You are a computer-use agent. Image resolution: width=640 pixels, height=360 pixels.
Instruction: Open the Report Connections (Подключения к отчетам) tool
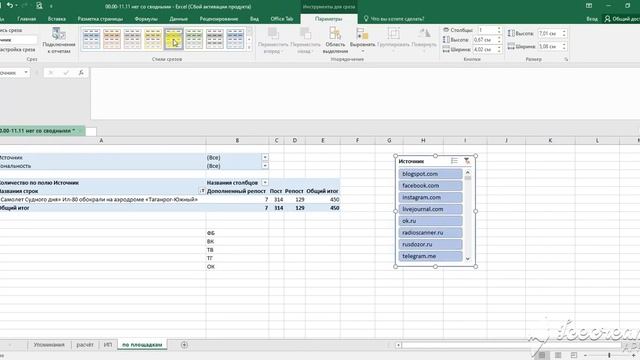tap(59, 40)
